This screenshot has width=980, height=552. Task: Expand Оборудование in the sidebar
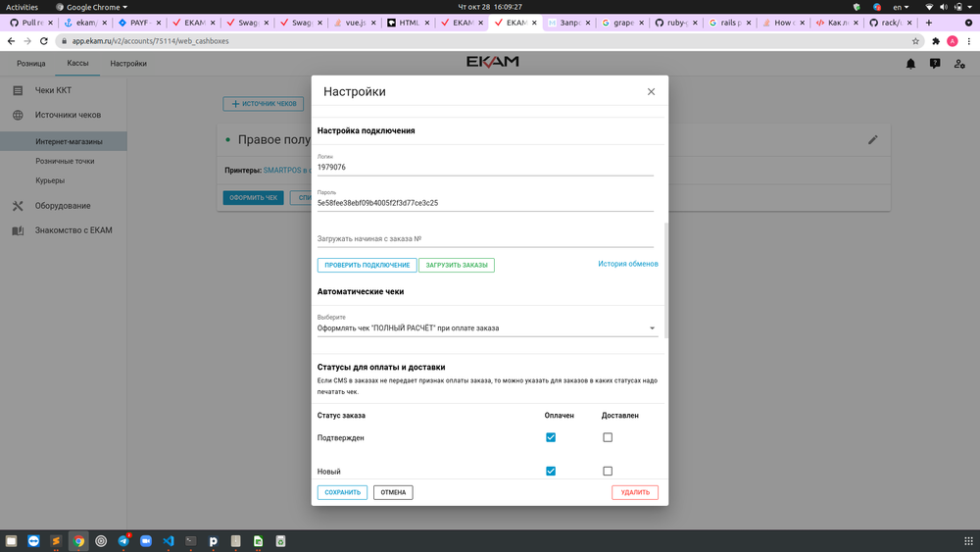63,206
